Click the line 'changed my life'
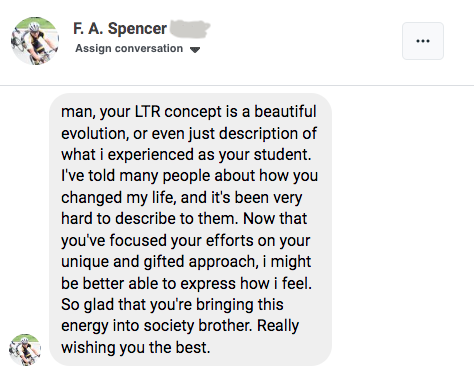The width and height of the screenshot is (474, 380). [x=182, y=198]
